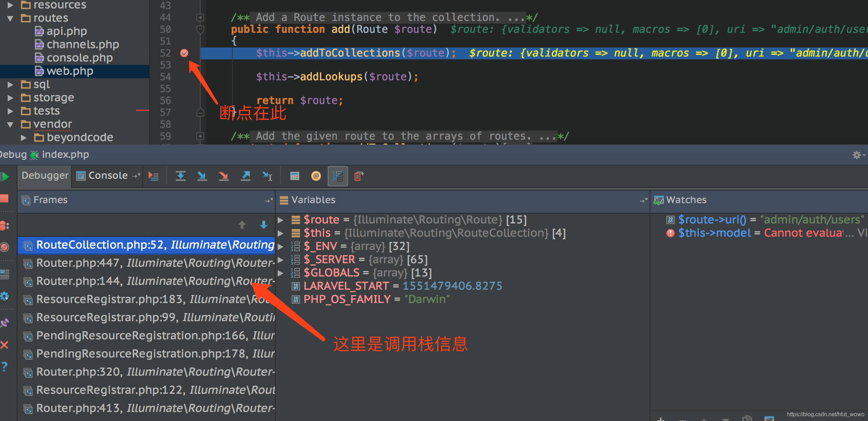Click the LARAVEL_START constant row
The width and height of the screenshot is (868, 421).
(397, 286)
